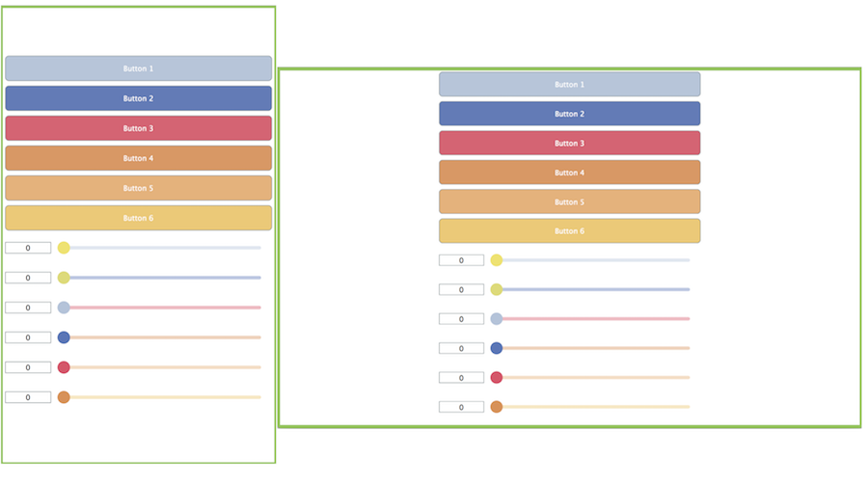Click the red Button 3 in left panel
Image resolution: width=868 pixels, height=483 pixels.
click(138, 128)
